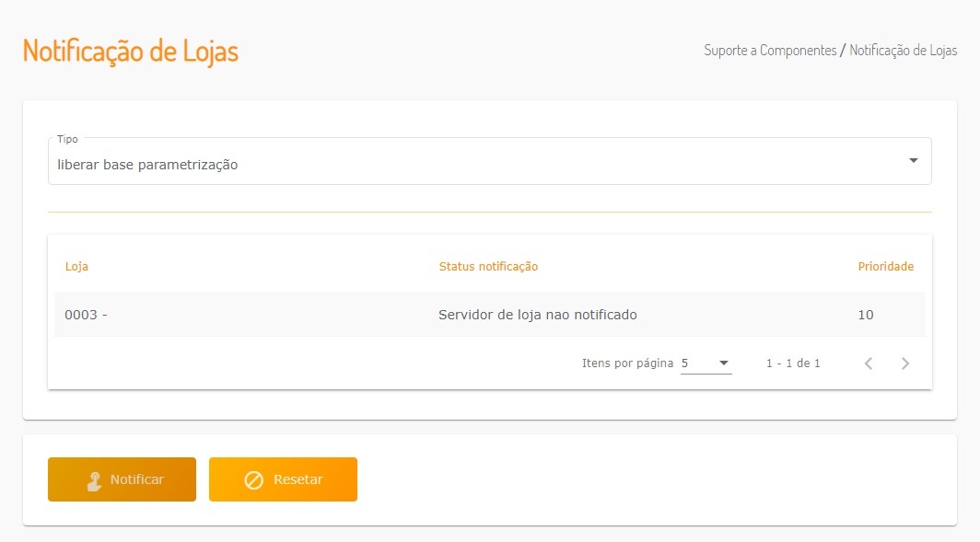Image resolution: width=980 pixels, height=542 pixels.
Task: Click the Suporte a Componentes breadcrumb
Action: coord(770,51)
